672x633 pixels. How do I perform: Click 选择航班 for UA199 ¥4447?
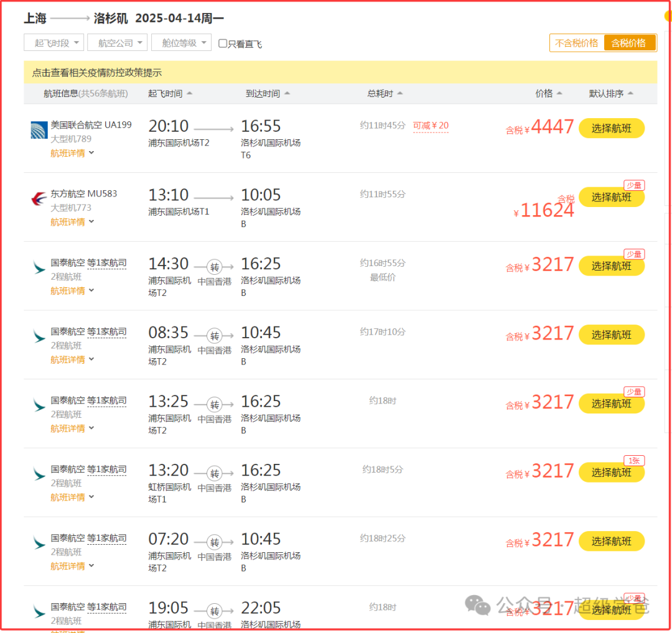(x=612, y=128)
